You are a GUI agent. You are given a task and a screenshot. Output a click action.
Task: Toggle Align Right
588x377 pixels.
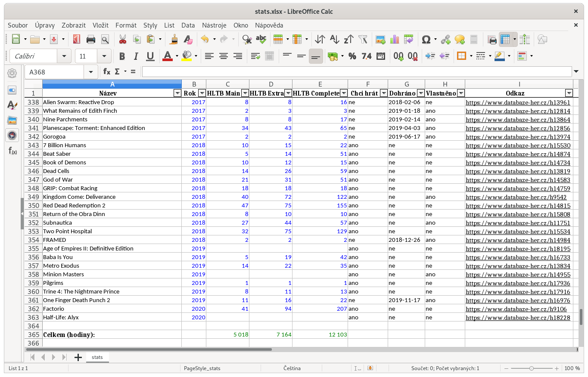(237, 56)
